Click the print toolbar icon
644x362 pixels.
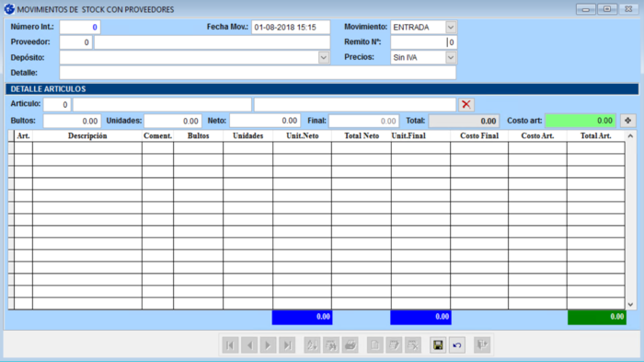(350, 344)
